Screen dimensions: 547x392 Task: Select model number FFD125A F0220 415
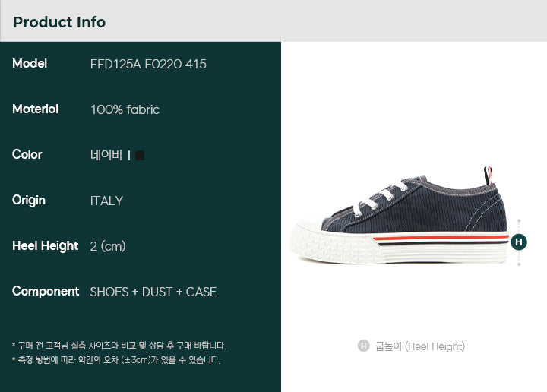pyautogui.click(x=148, y=64)
